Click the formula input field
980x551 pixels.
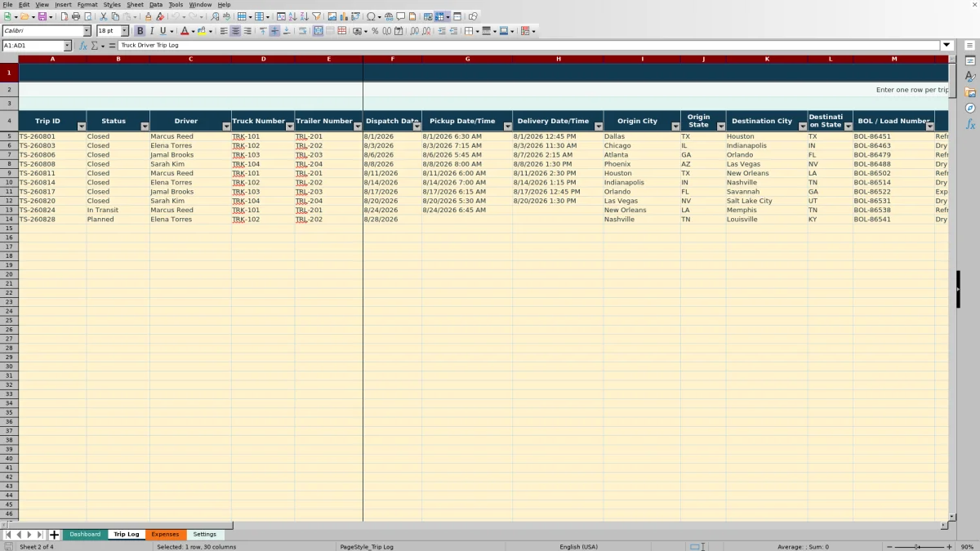click(x=529, y=46)
